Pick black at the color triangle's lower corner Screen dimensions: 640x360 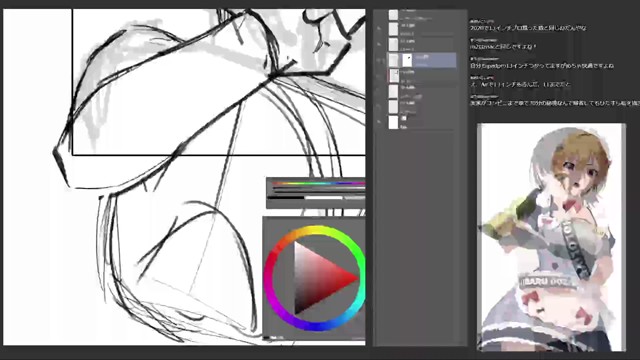click(x=297, y=312)
